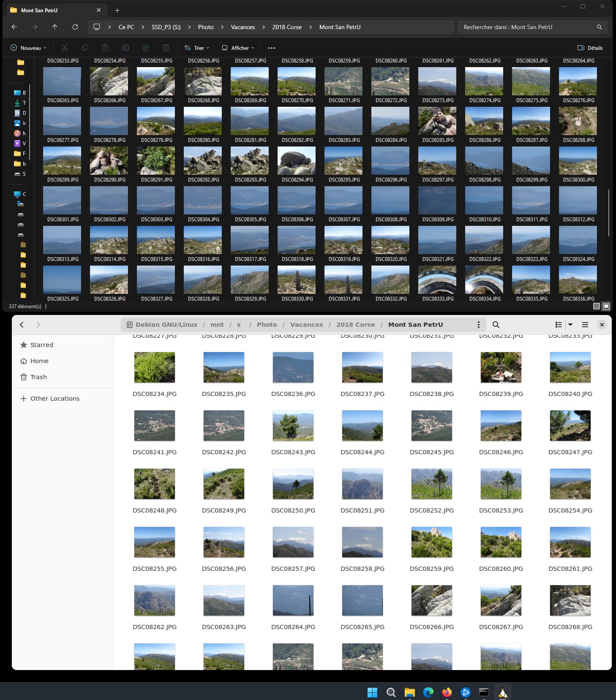616x700 pixels.
Task: Select the DSC08294.JPG thumbnail in Explorer
Action: [x=297, y=161]
